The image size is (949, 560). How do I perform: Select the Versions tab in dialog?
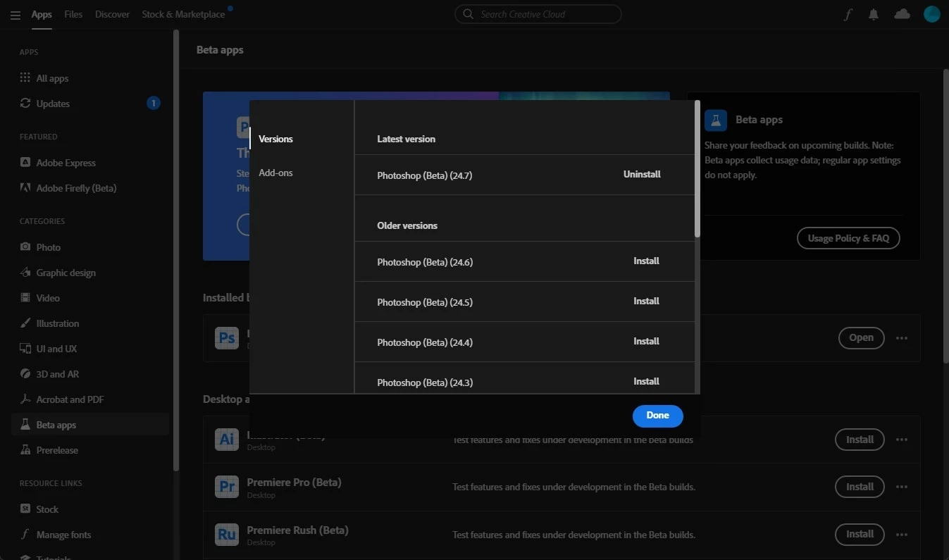point(275,139)
